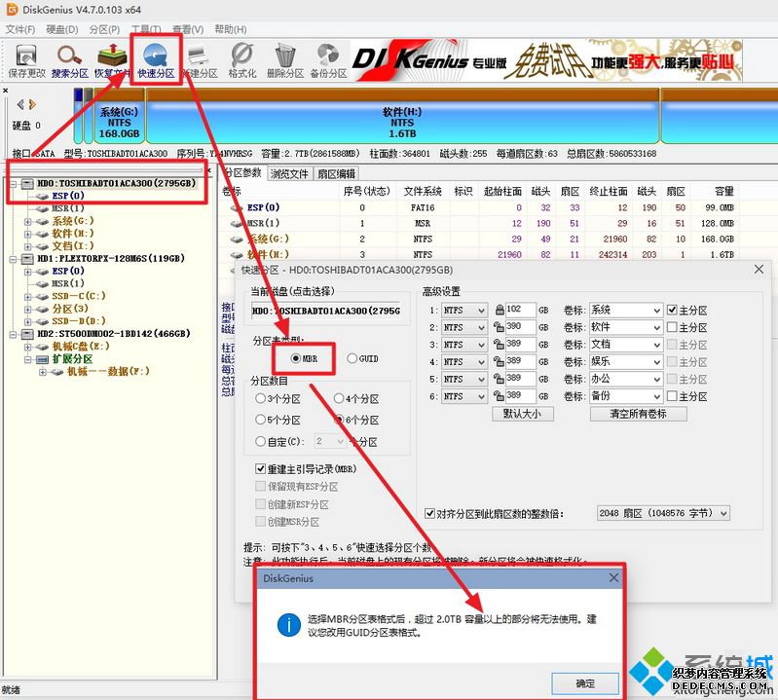778x700 pixels.
Task: Click the Format (格式化) toolbar icon
Action: pyautogui.click(x=242, y=60)
